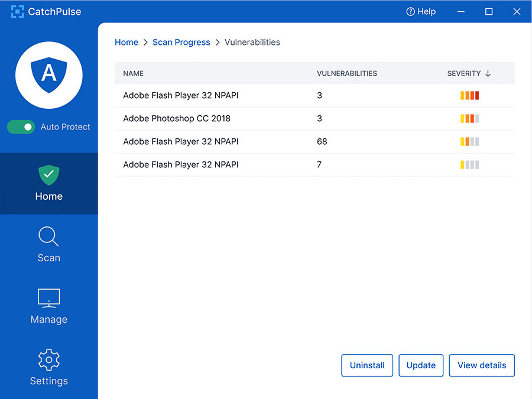
Task: Select the Scan magnifier icon in sidebar
Action: [x=48, y=236]
